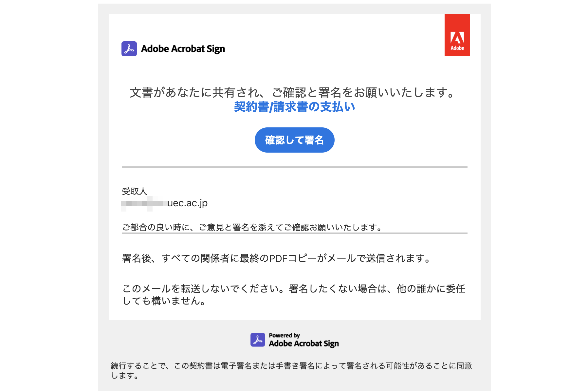Click the 受取人 label
Viewport: 588px width, 391px height.
[x=134, y=191]
